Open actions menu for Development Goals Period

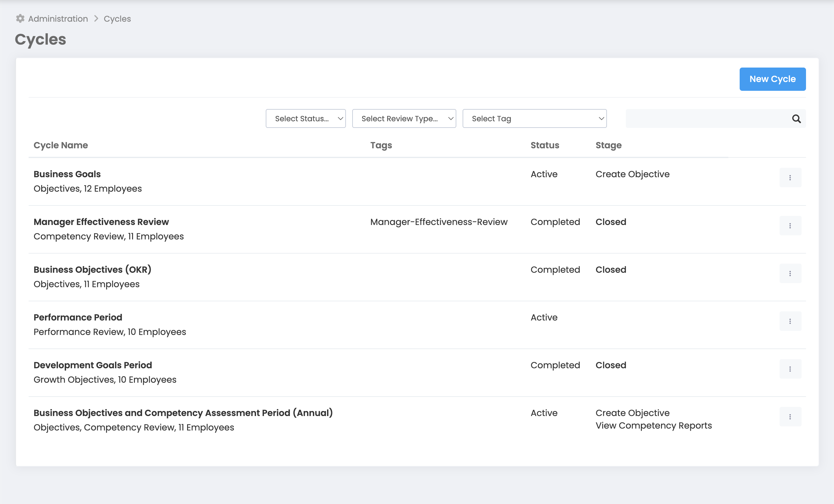[x=790, y=369]
